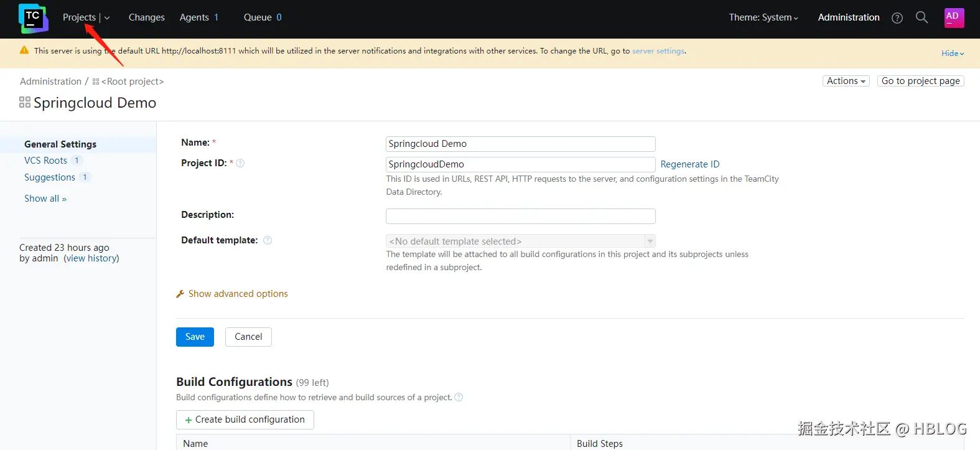Click the TeamCity logo icon
This screenshot has height=450, width=980.
click(33, 18)
